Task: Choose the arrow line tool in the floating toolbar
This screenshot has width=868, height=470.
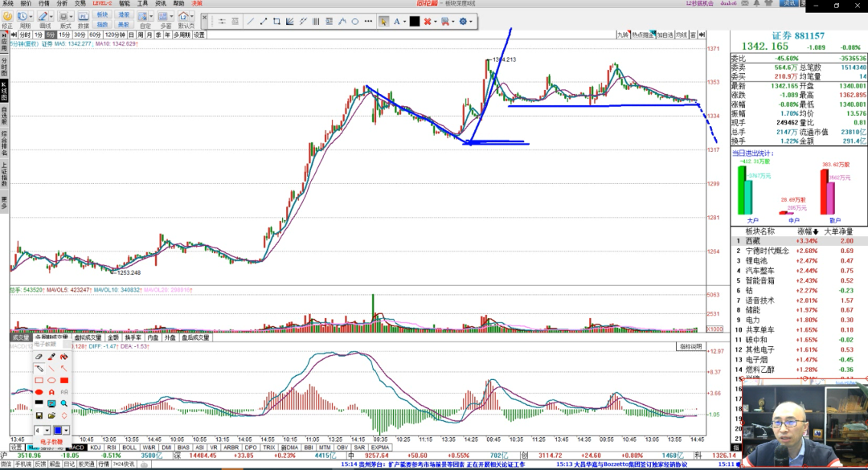Action: 264,22
